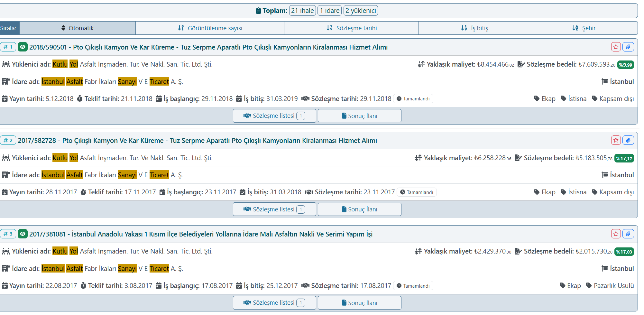Open Sözleşme listesi for tender #1
This screenshot has width=644, height=315.
(x=274, y=116)
